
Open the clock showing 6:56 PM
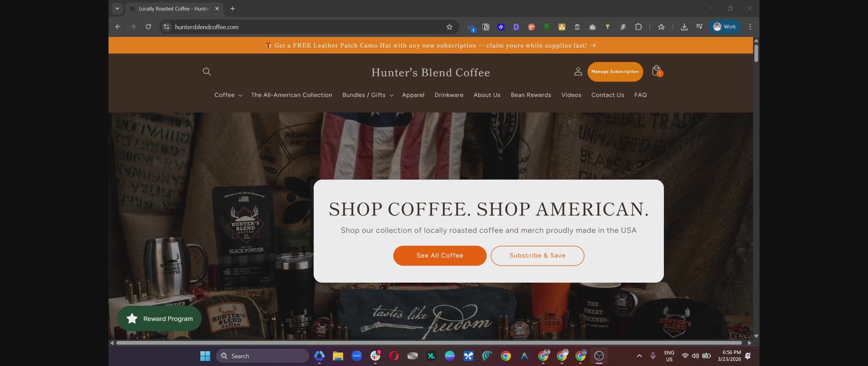(x=729, y=356)
